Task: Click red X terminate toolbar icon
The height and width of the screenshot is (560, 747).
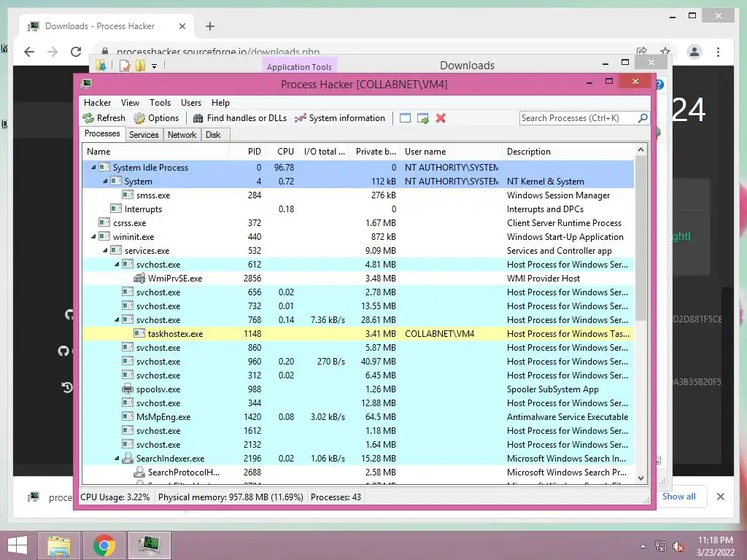Action: (441, 118)
